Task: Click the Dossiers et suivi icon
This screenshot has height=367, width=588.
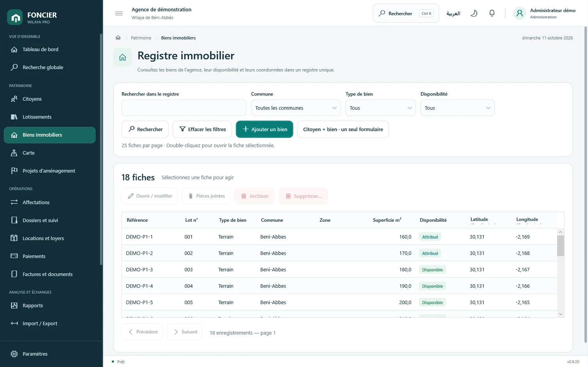Action: pyautogui.click(x=14, y=221)
